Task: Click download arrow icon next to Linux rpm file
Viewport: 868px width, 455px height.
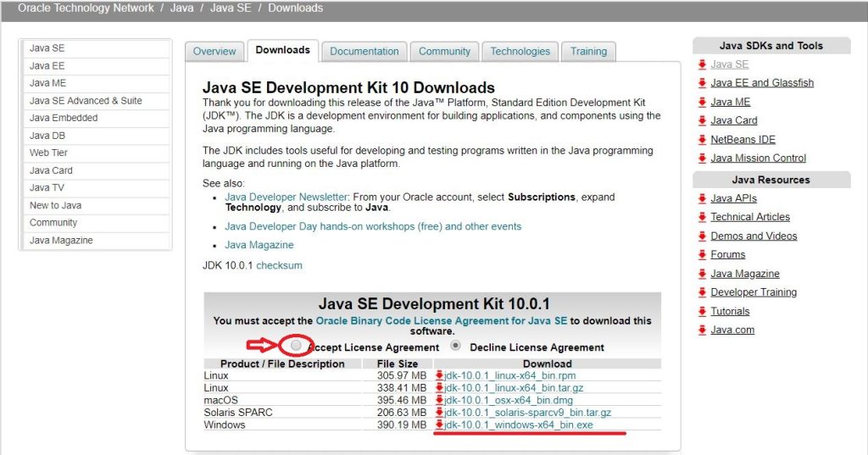Action: click(x=439, y=375)
